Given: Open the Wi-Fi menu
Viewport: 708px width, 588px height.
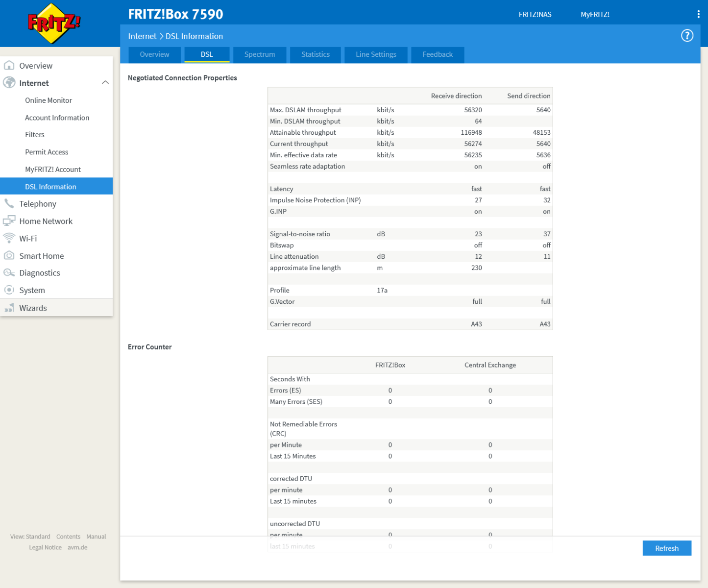Looking at the screenshot, I should coord(56,238).
